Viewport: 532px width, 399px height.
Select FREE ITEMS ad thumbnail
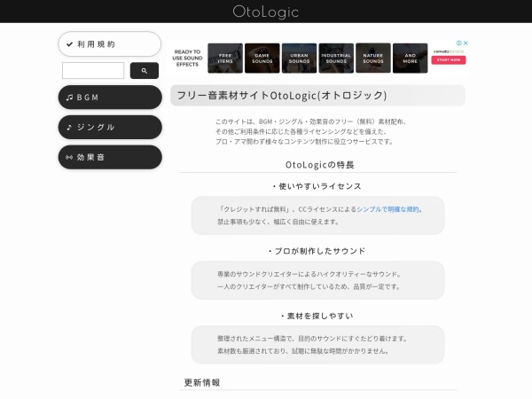tap(225, 58)
